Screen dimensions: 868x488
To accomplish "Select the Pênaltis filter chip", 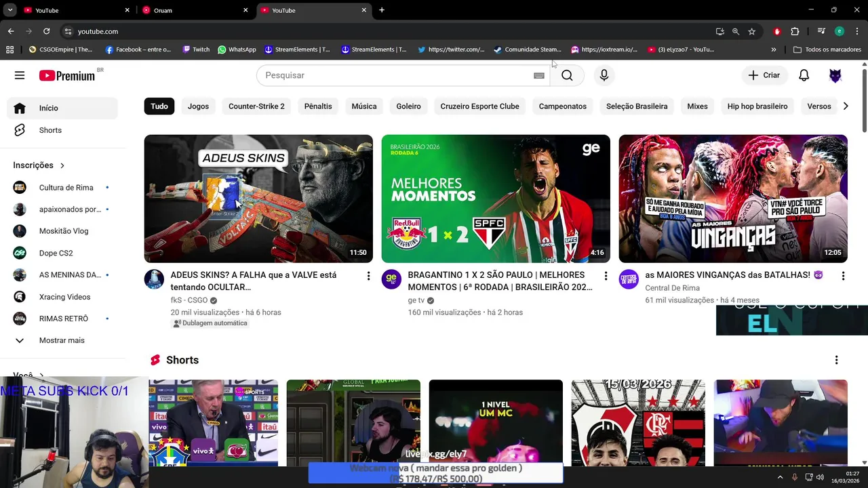I will click(x=318, y=106).
